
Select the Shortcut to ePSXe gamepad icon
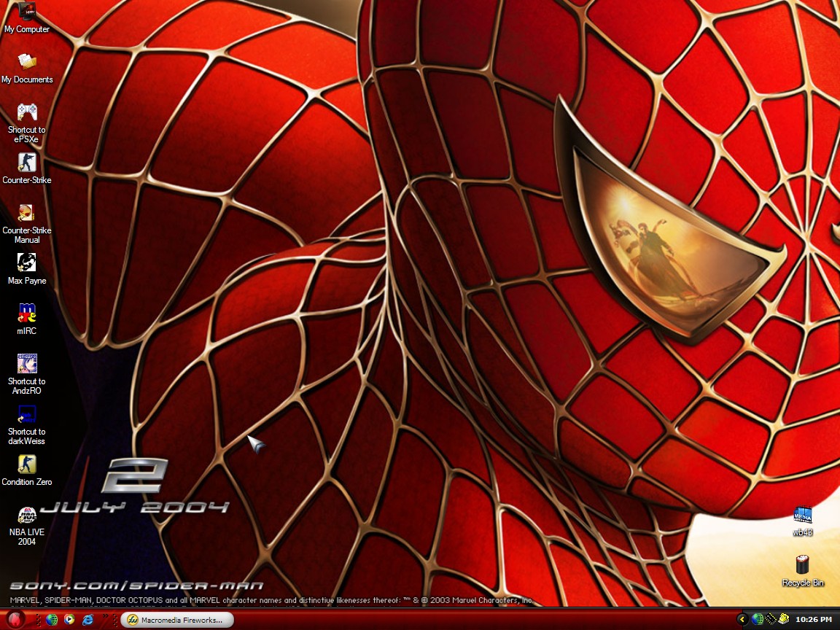(27, 112)
